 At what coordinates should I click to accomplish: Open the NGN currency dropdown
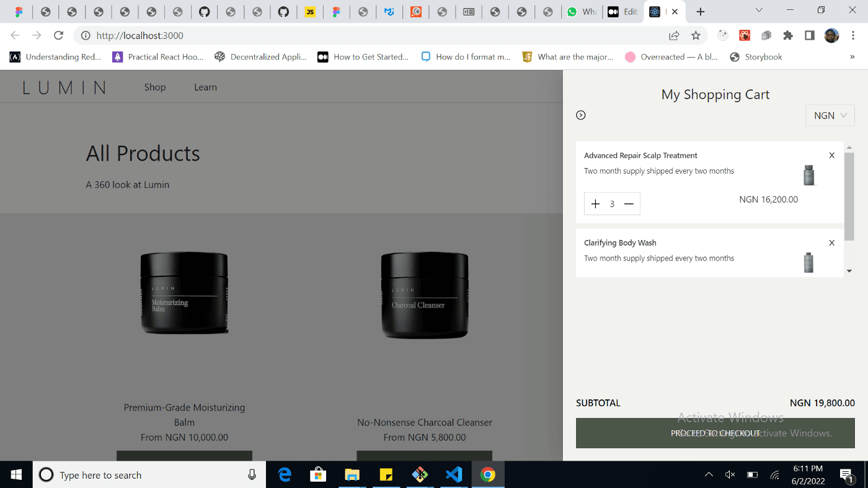pyautogui.click(x=830, y=115)
